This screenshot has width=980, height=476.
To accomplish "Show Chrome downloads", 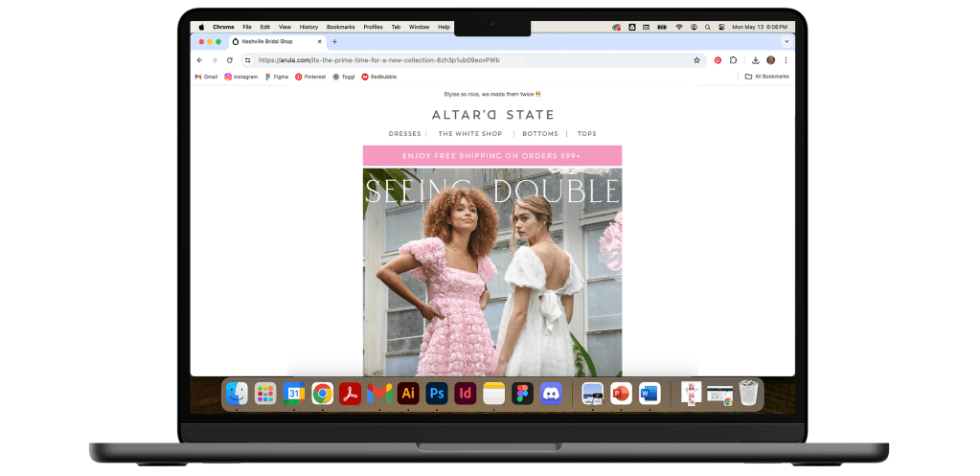I will coord(756,60).
